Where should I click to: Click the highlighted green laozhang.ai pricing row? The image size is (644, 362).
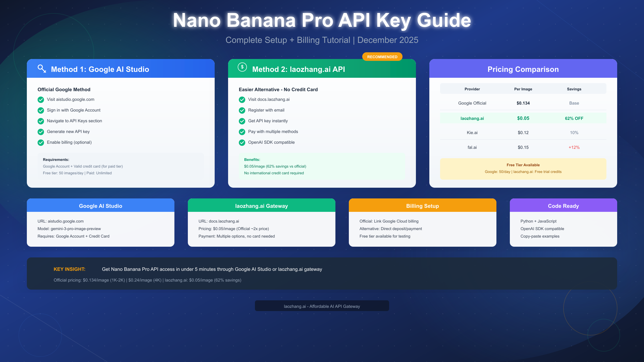523,118
